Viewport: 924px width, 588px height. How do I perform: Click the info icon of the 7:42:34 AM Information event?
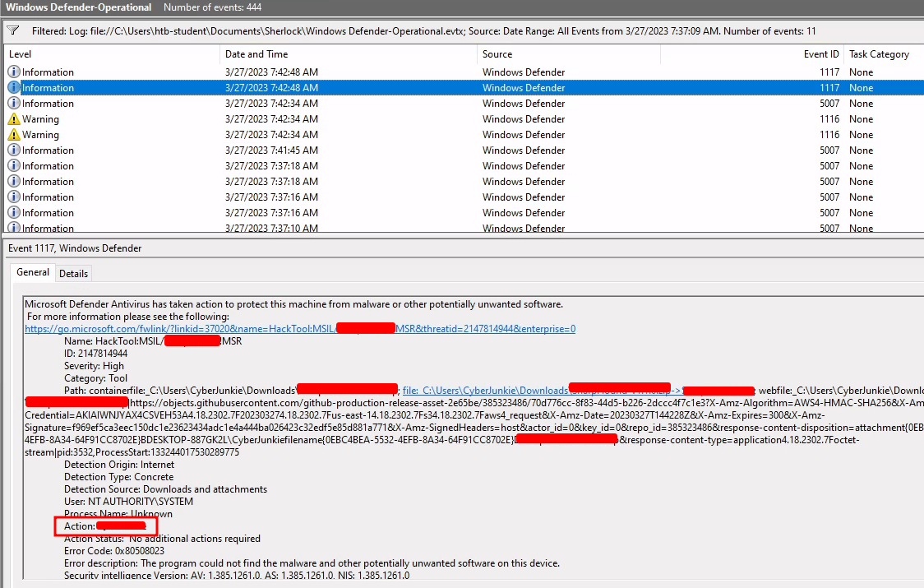[14, 104]
